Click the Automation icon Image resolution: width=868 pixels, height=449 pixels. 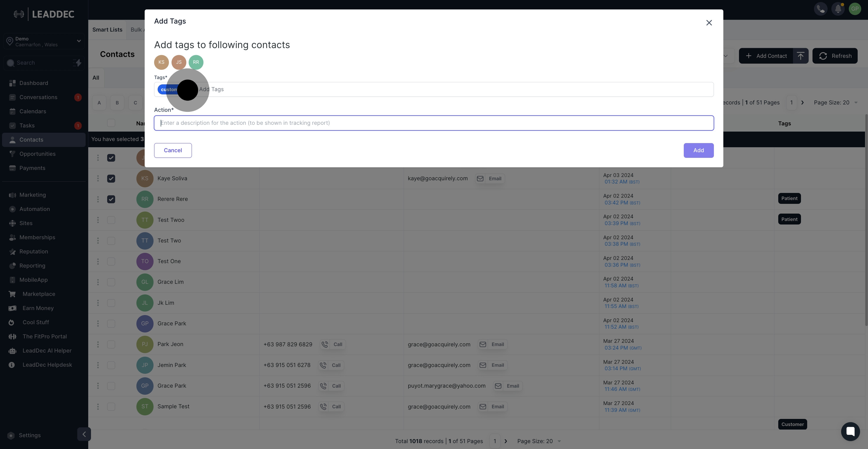[x=12, y=209]
